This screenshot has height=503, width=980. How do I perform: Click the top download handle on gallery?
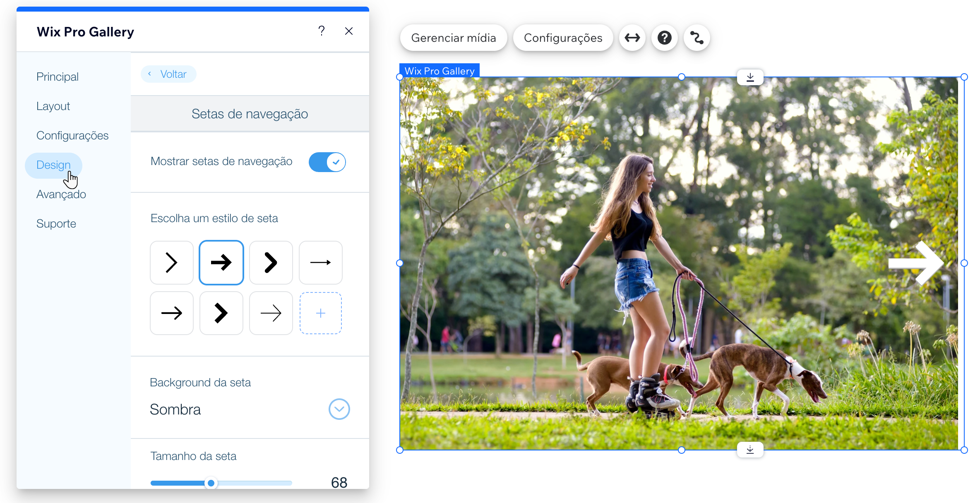(750, 77)
